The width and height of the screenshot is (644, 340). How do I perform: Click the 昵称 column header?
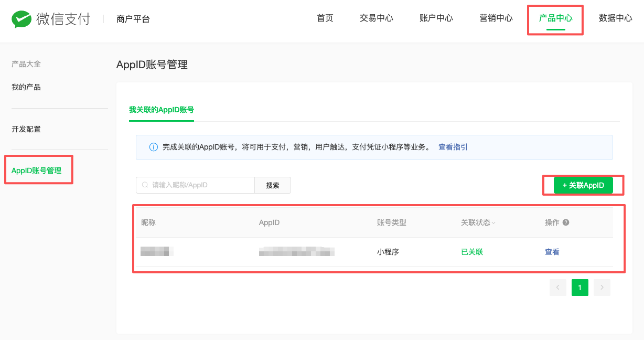[x=148, y=222]
